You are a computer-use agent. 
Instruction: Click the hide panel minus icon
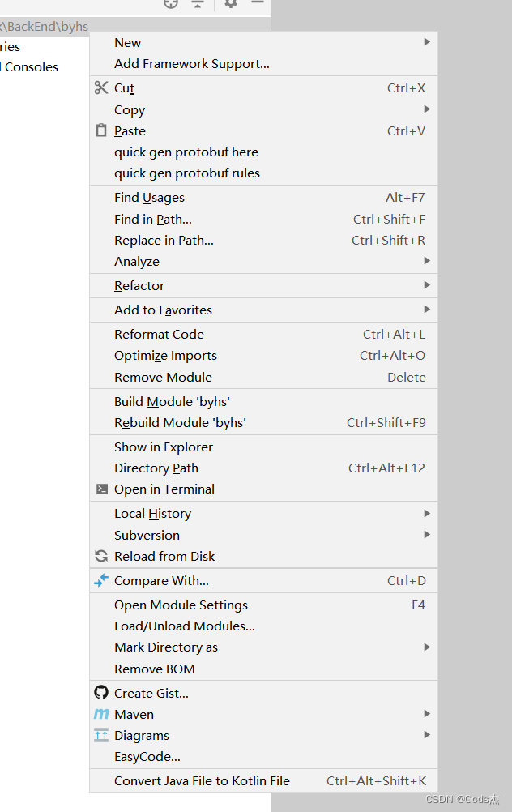point(258,2)
